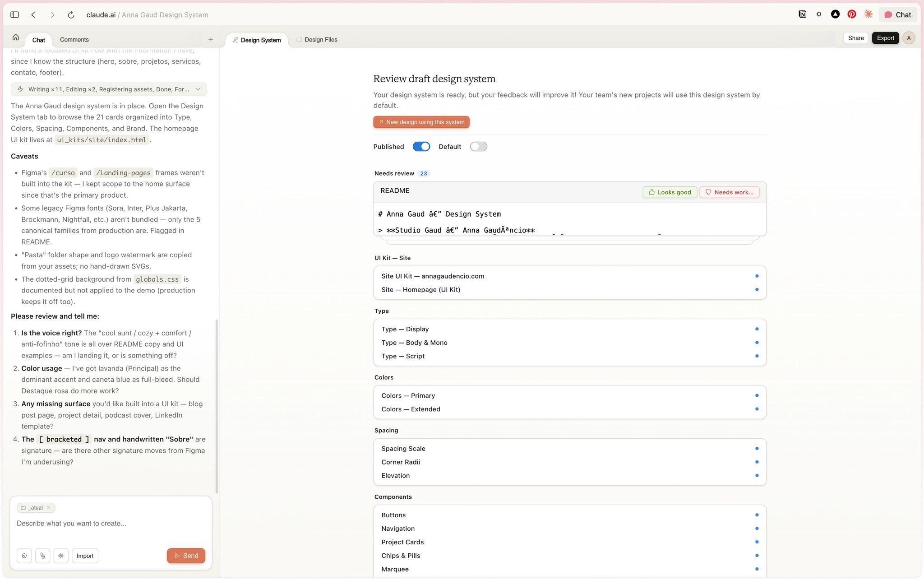The image size is (924, 580).
Task: Open the 'Spacing Scale' row
Action: 569,449
